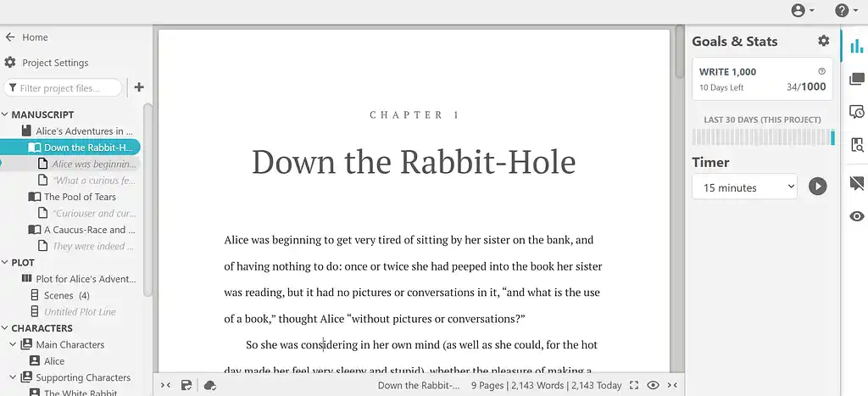Select The Pool of Tears chapter
This screenshot has width=868, height=396.
tap(73, 197)
